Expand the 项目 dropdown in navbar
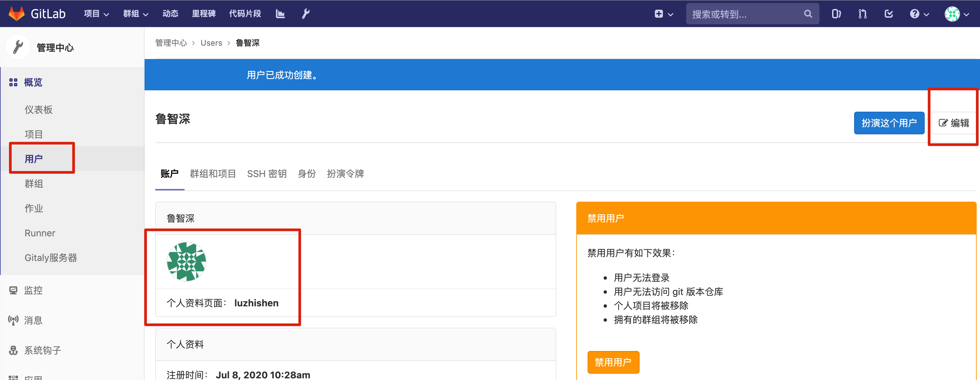 point(96,14)
